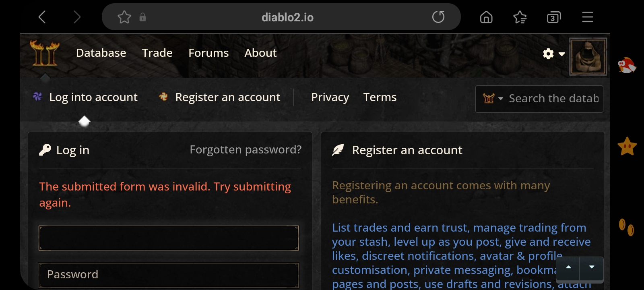Open the Trade menu
The height and width of the screenshot is (290, 644).
[157, 53]
